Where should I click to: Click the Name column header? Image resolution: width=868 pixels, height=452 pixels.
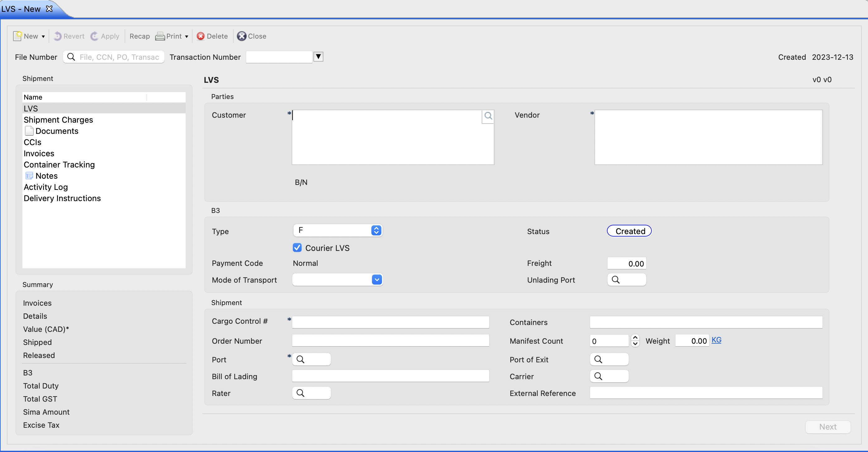tap(84, 97)
